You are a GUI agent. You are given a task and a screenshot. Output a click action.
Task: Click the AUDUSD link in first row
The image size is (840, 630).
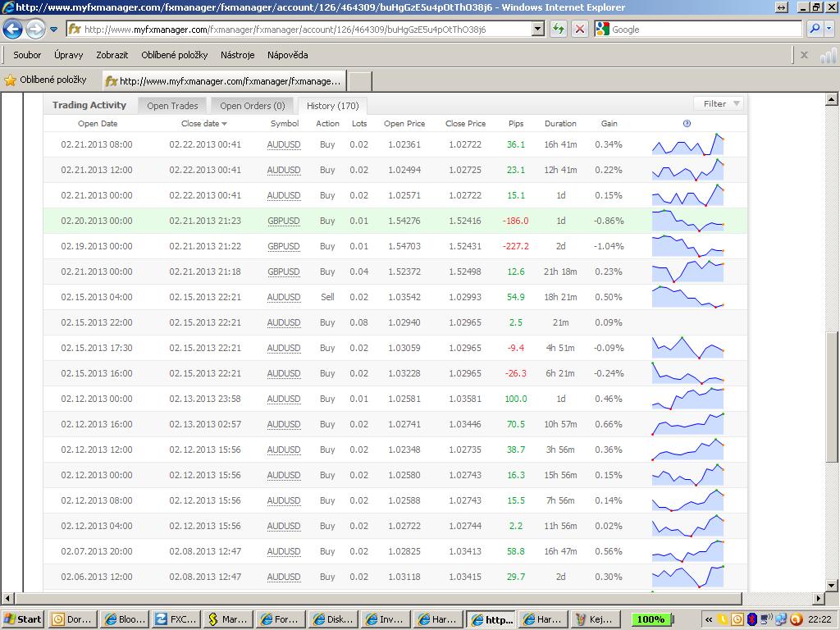click(284, 144)
